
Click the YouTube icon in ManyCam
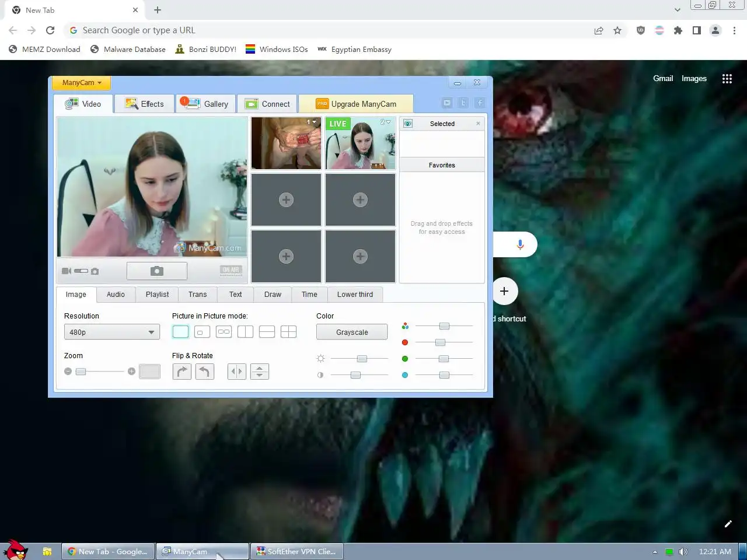tap(447, 103)
